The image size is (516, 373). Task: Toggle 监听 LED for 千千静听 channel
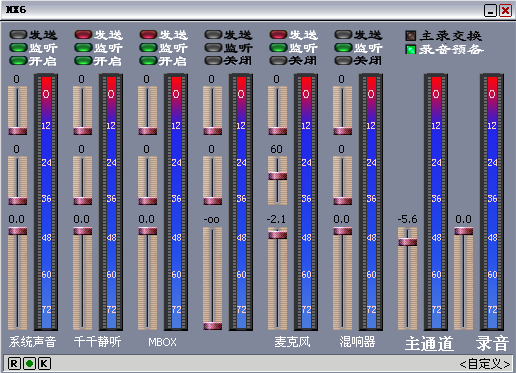(83, 48)
